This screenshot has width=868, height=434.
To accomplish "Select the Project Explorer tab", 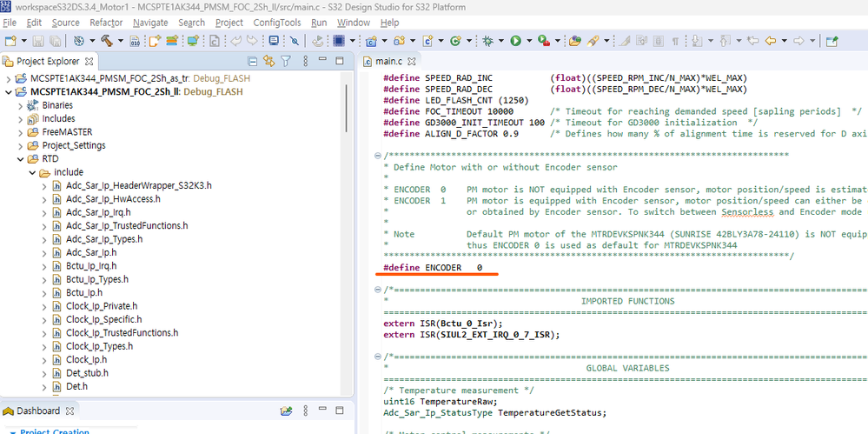I will [48, 61].
